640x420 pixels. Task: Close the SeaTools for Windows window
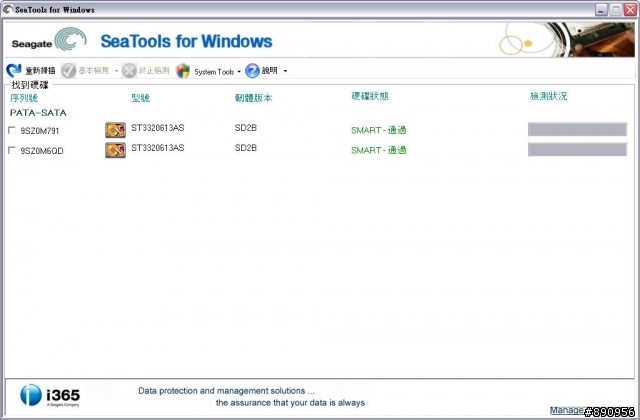coord(631,10)
